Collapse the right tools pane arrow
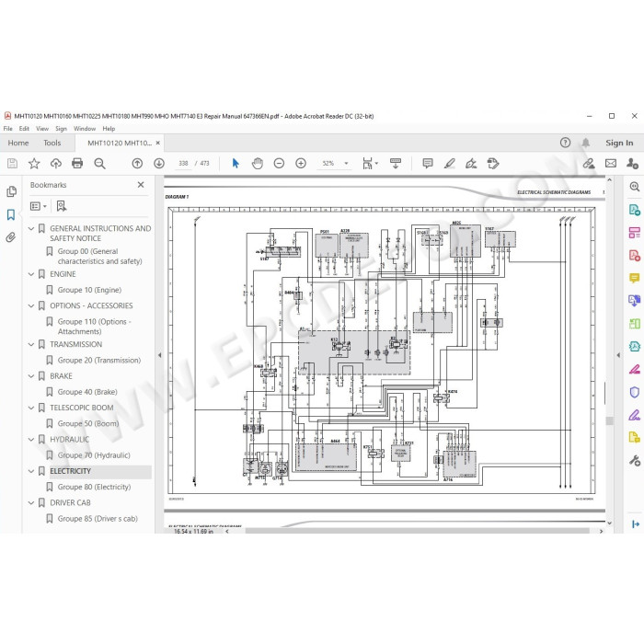The image size is (644, 644). coord(618,355)
